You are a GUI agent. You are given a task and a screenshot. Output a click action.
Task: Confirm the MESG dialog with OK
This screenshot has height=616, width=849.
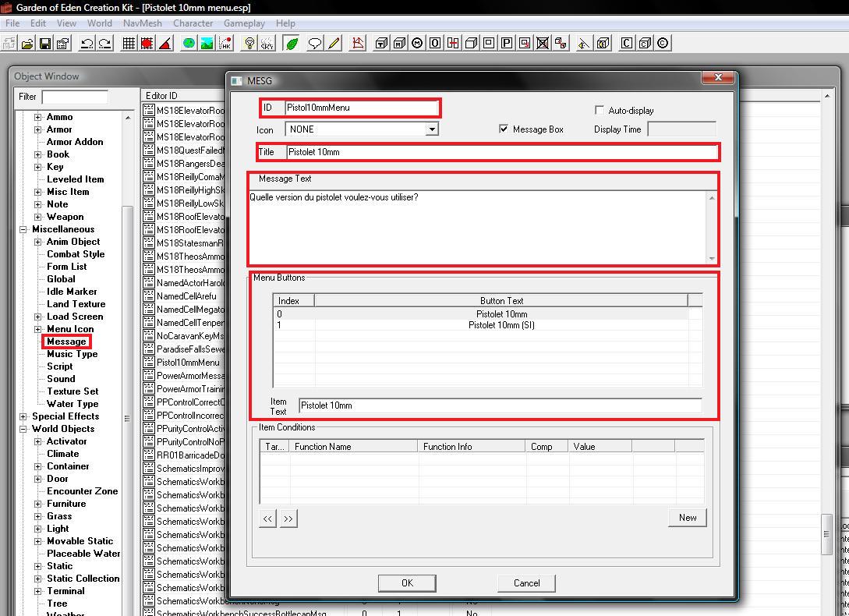[407, 583]
